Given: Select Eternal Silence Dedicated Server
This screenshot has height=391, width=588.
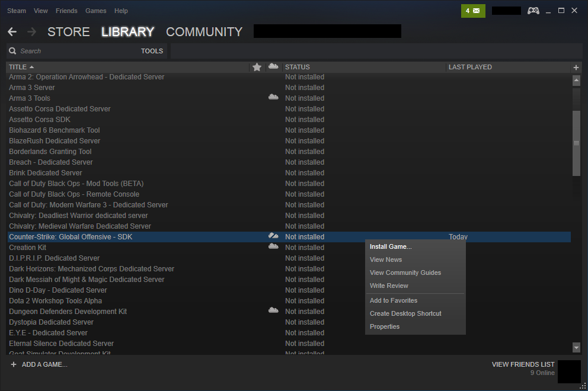Looking at the screenshot, I should pyautogui.click(x=61, y=344).
